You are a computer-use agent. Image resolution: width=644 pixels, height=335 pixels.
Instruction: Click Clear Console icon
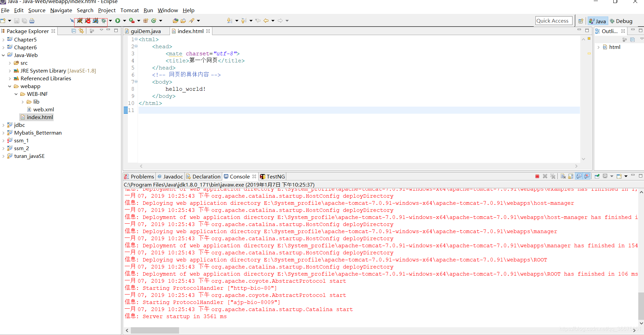click(x=563, y=176)
